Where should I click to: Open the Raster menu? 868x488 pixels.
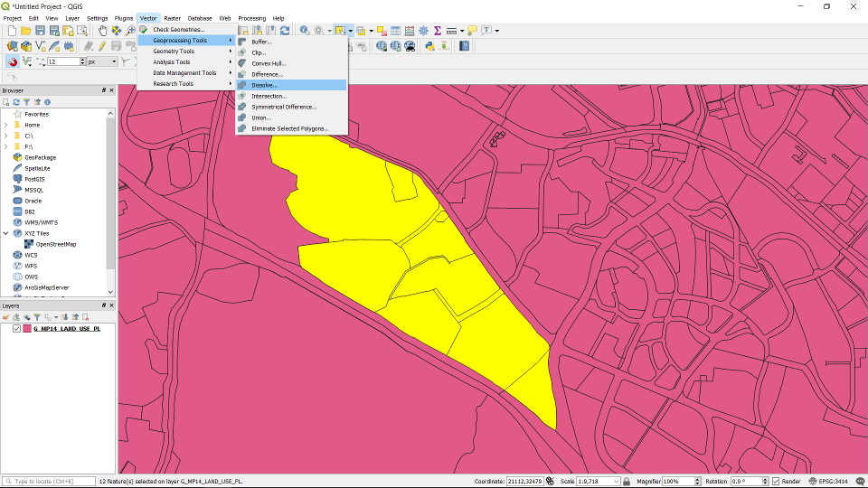(172, 18)
